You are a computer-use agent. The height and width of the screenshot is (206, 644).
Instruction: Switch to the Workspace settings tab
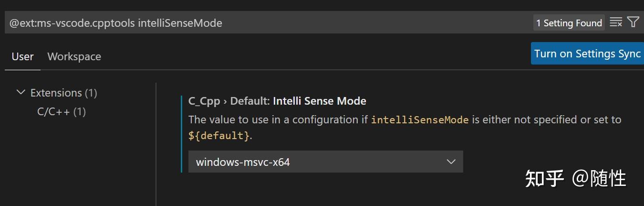pyautogui.click(x=74, y=56)
